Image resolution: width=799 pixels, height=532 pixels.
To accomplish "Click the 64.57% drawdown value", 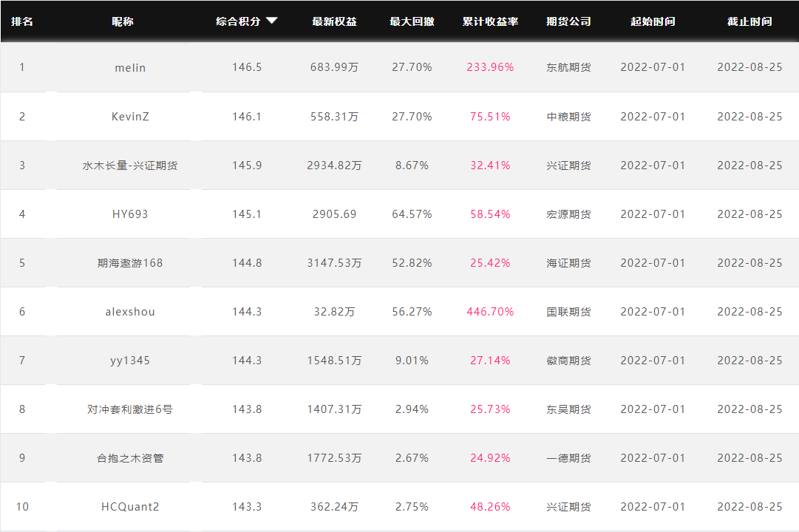I will pyautogui.click(x=412, y=214).
